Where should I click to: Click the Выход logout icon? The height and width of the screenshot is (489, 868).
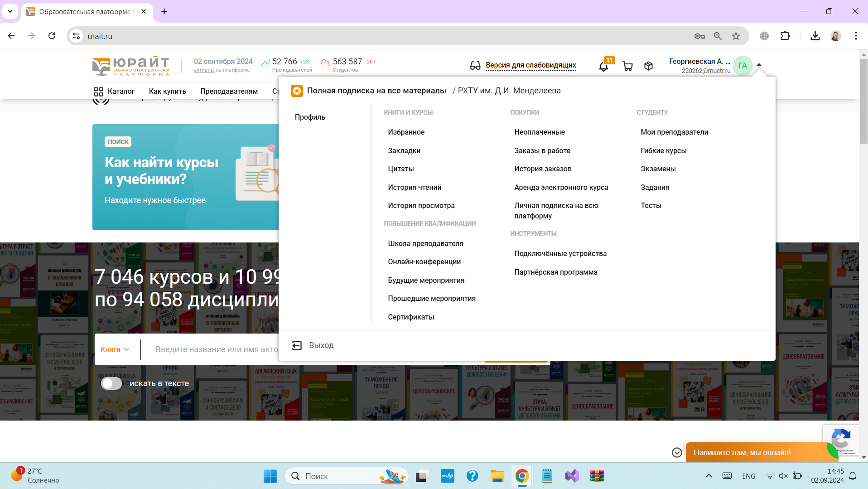[297, 345]
